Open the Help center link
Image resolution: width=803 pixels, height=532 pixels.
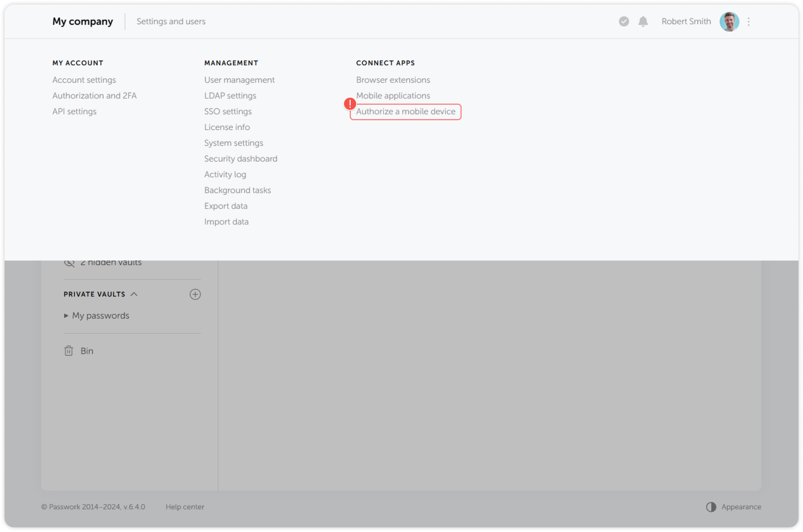(x=185, y=507)
